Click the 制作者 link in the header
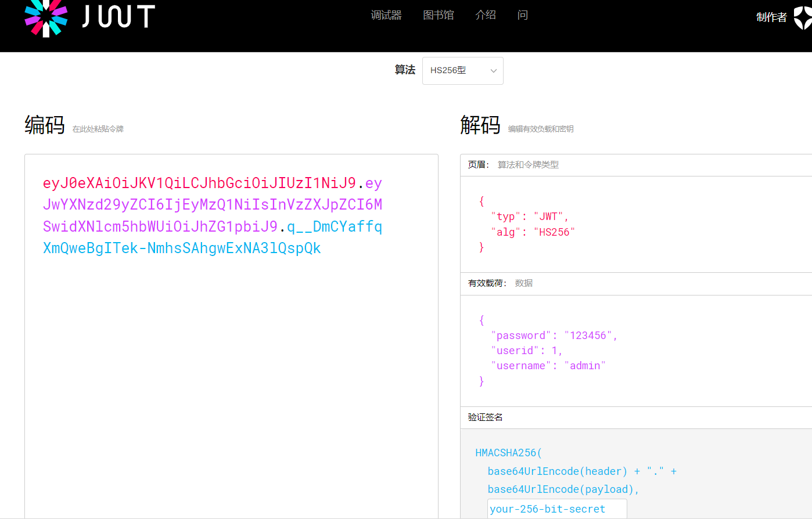 pyautogui.click(x=772, y=18)
